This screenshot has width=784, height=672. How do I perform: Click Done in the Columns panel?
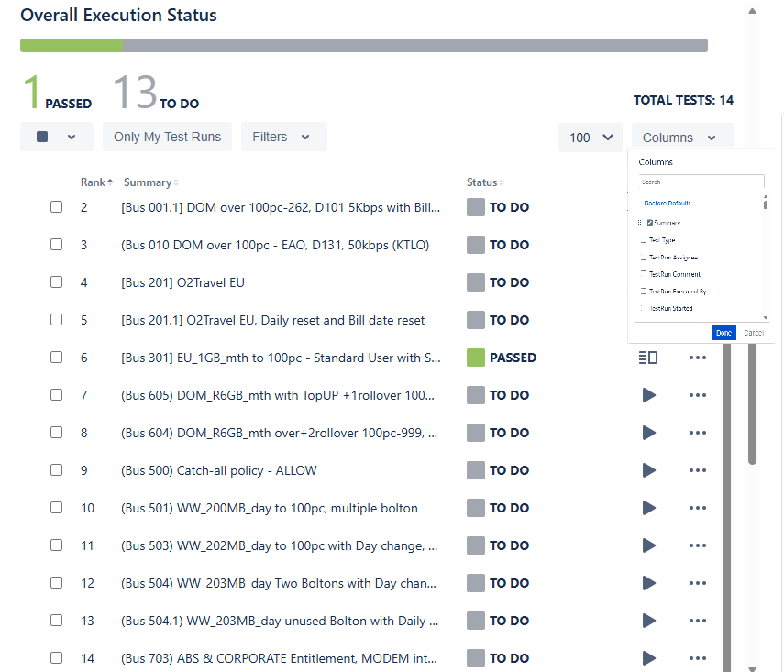click(x=723, y=333)
